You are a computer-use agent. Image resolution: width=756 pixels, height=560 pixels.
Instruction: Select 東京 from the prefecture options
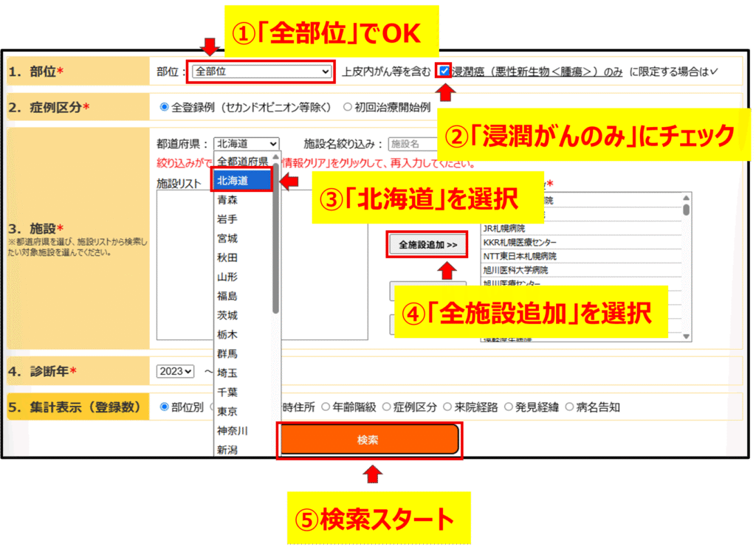pyautogui.click(x=229, y=411)
